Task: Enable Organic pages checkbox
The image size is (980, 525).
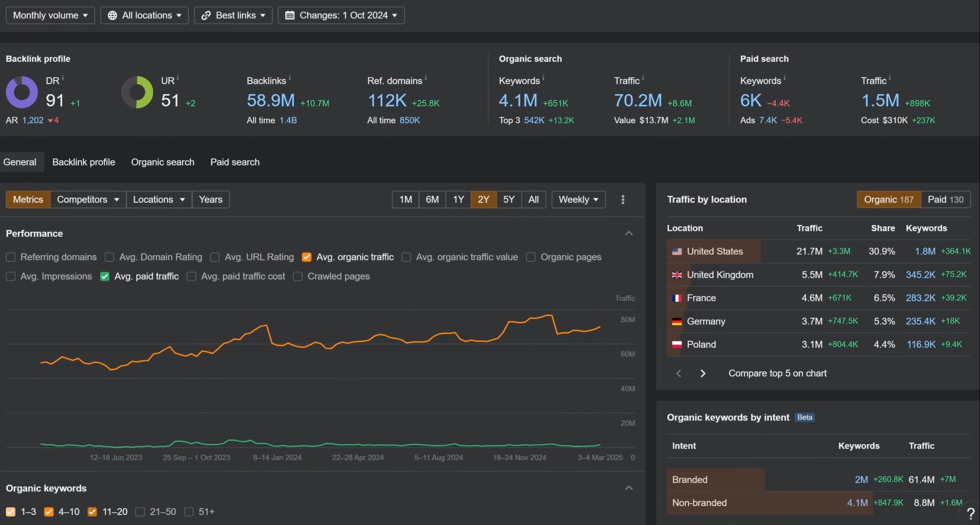Action: click(x=531, y=257)
